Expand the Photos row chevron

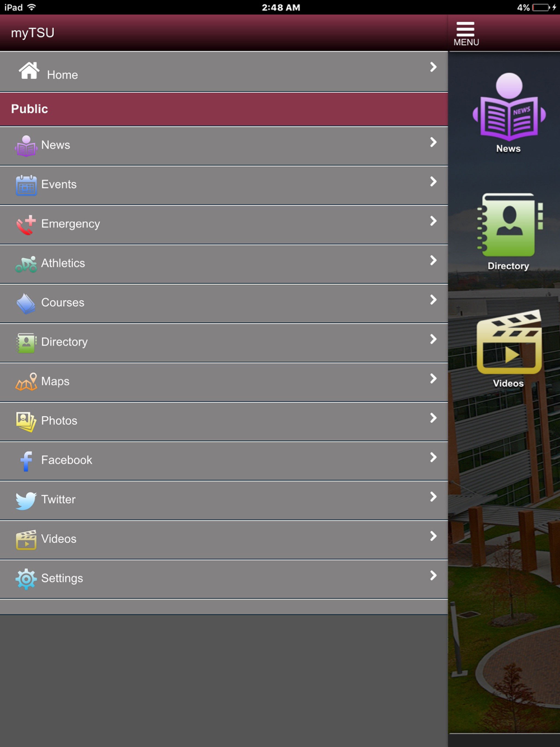click(x=433, y=418)
